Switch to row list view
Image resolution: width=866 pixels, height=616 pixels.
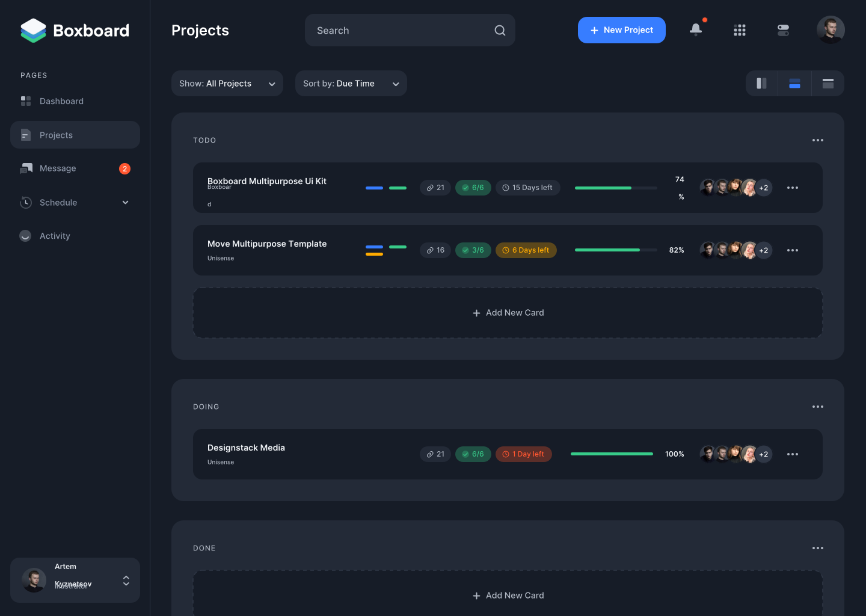(x=794, y=83)
